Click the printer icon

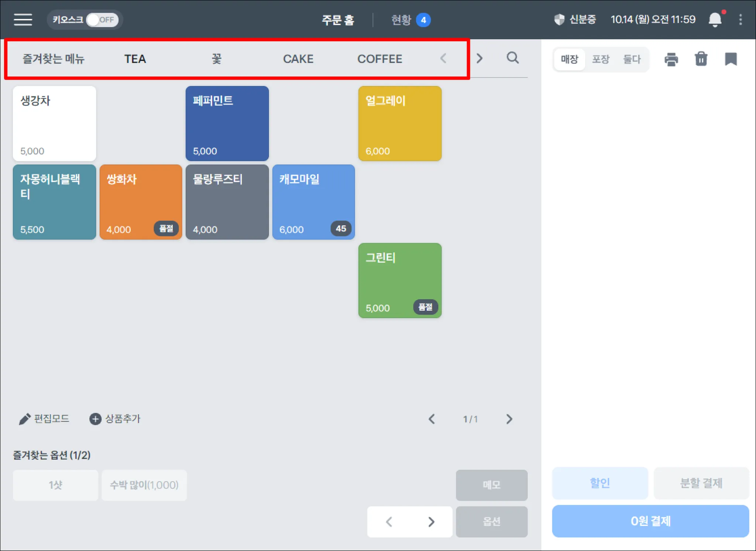tap(671, 59)
